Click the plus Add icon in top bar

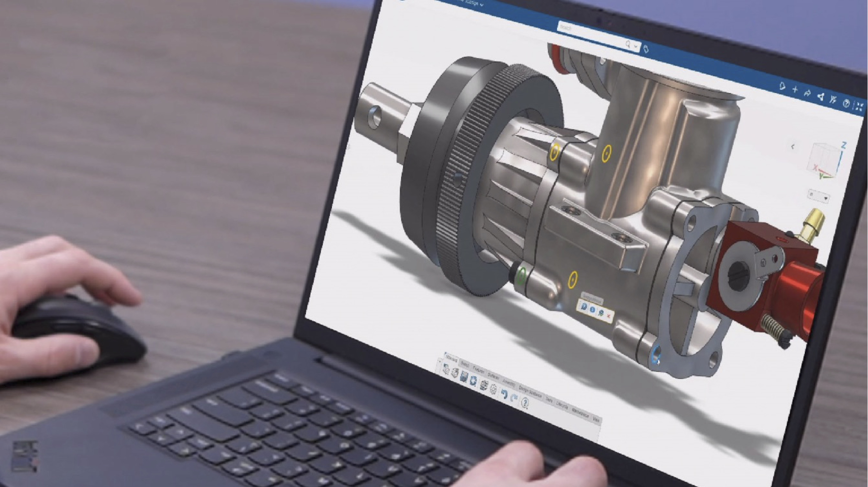(x=795, y=90)
